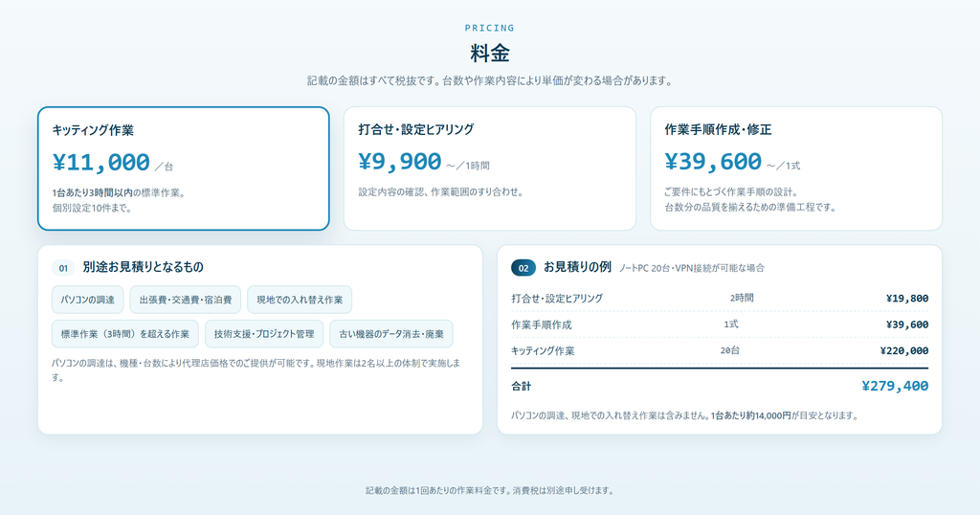Select the 打合せ・設定ヒアリング pricing card
980x515 pixels.
point(489,168)
